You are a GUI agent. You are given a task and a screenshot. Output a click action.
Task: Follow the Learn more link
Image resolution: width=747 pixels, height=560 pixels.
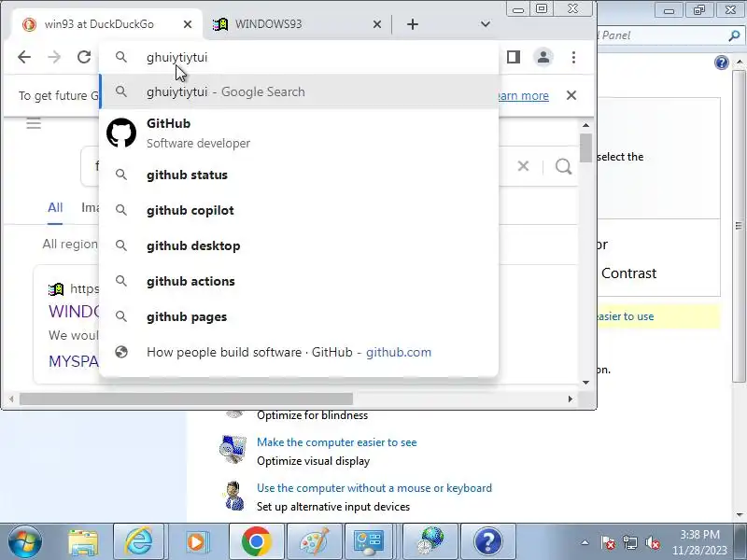[523, 96]
